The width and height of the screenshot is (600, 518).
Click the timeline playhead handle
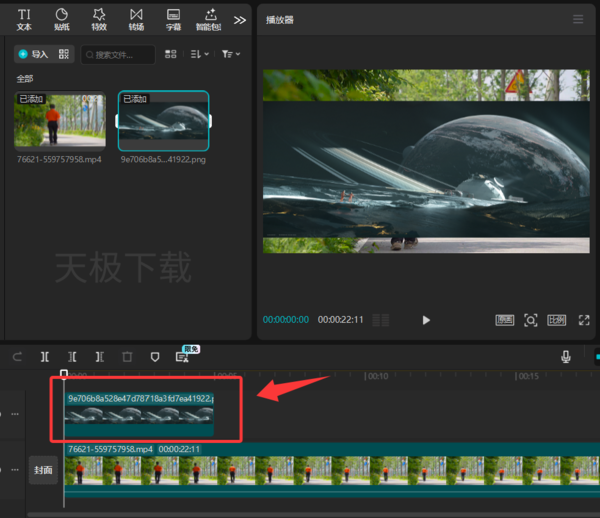click(64, 374)
